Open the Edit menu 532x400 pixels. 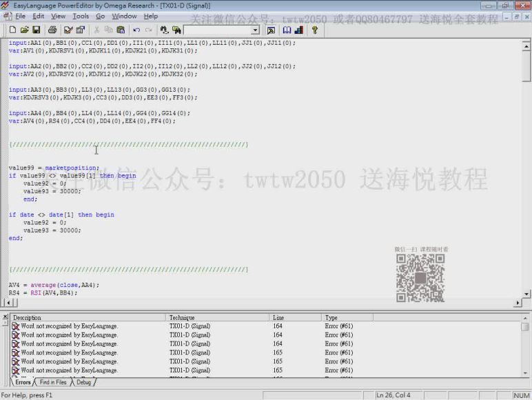(x=38, y=17)
